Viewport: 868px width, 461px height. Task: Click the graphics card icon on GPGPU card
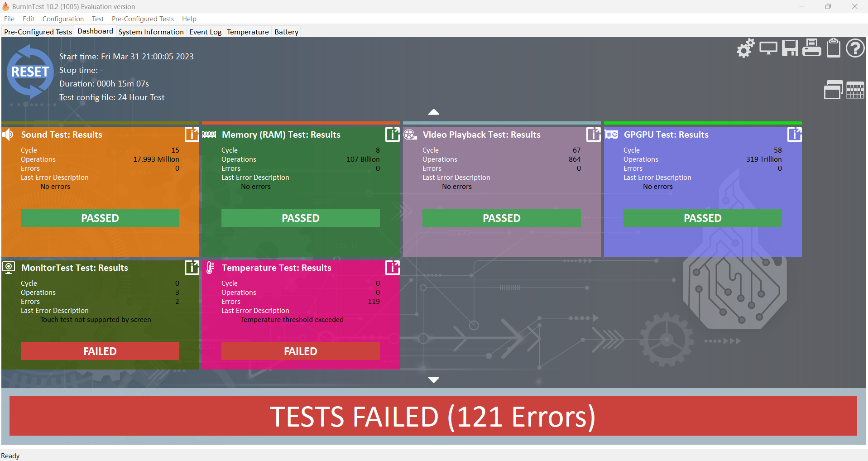611,134
